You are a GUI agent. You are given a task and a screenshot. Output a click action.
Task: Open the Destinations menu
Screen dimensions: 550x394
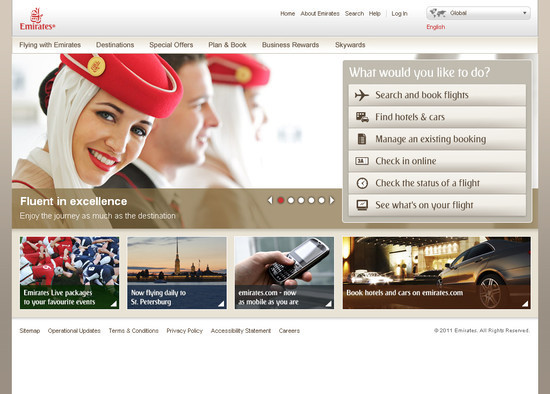click(x=115, y=45)
